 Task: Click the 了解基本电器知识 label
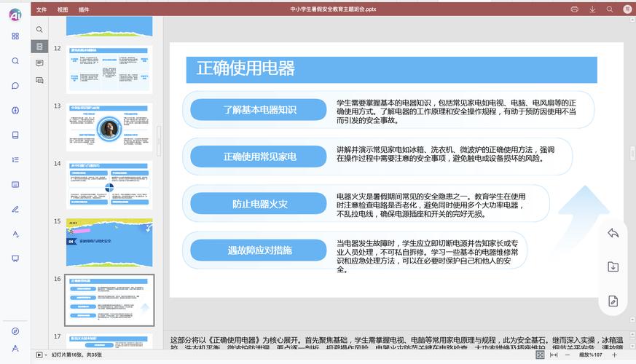tap(259, 110)
